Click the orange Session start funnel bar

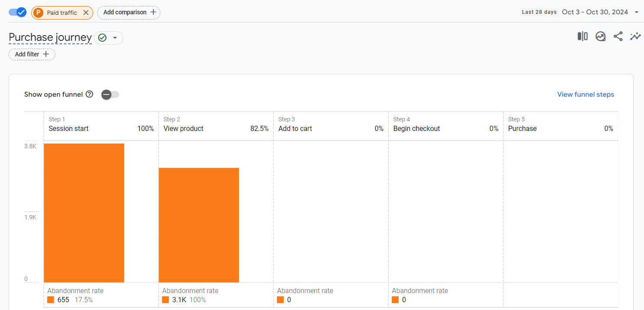pos(84,212)
